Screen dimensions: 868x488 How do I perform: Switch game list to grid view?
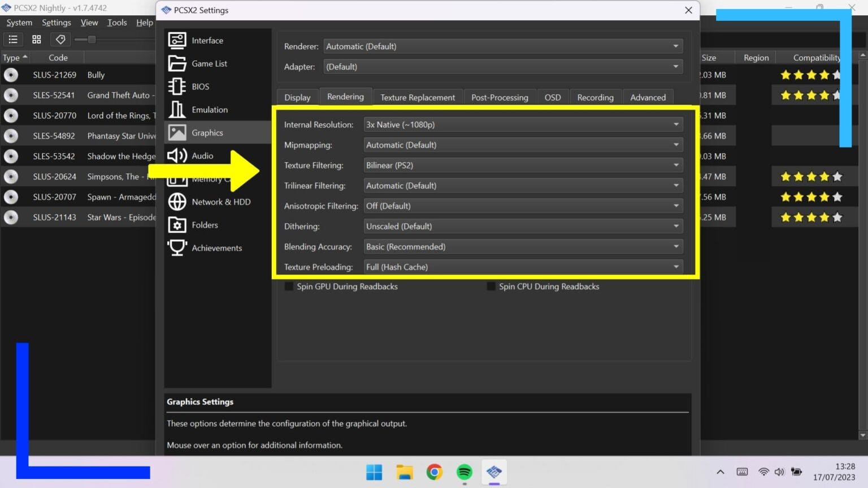(x=36, y=39)
